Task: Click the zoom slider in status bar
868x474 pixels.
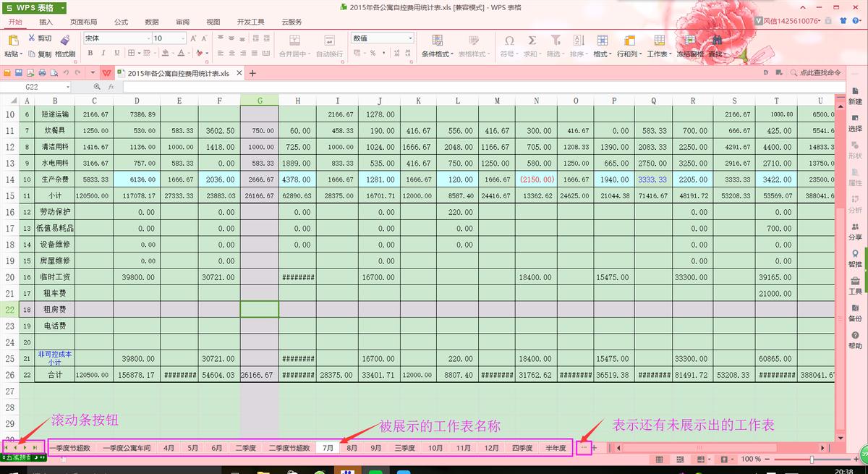Action: (812, 460)
